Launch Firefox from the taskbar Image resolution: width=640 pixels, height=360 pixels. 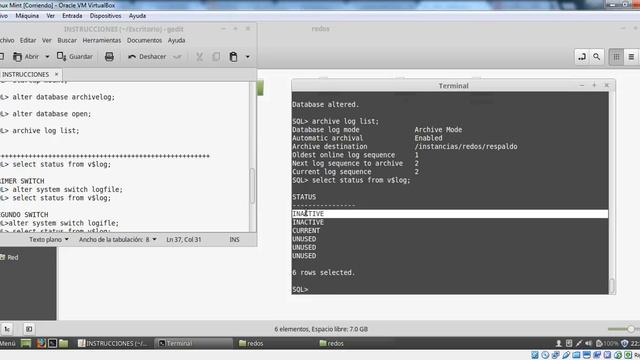[41, 343]
